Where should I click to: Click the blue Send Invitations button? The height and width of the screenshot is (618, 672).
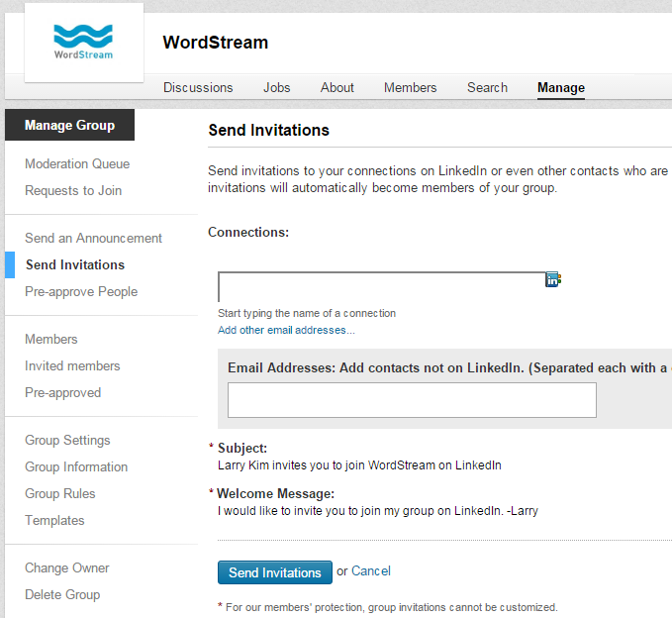[275, 572]
